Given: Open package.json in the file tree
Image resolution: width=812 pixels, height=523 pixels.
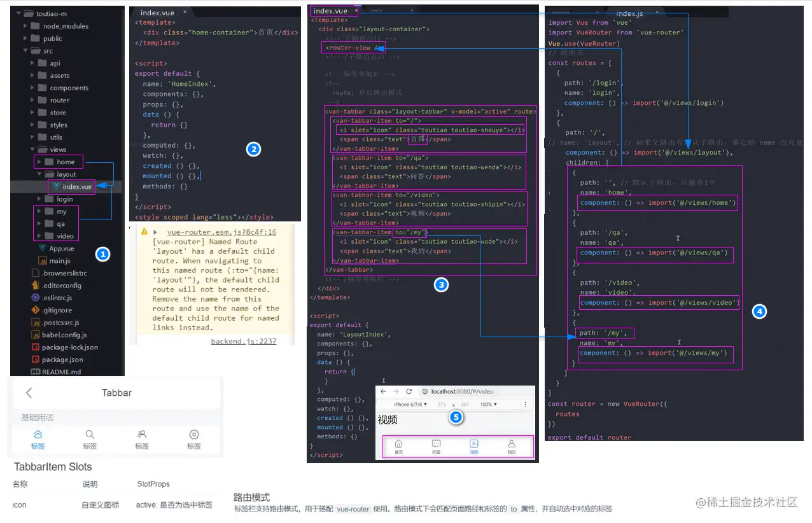Looking at the screenshot, I should point(57,359).
